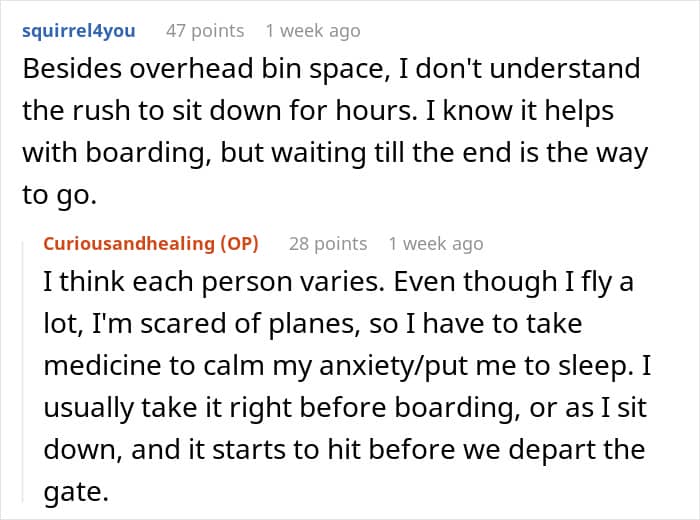Click the 28 points score
The image size is (700, 520).
click(328, 244)
